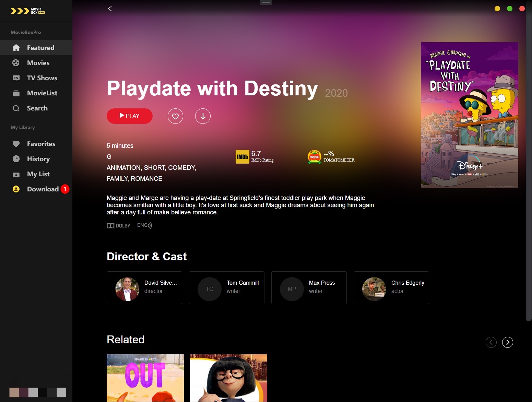Screen dimensions: 532x402
Task: Switch to MovieList section
Action: [36, 93]
